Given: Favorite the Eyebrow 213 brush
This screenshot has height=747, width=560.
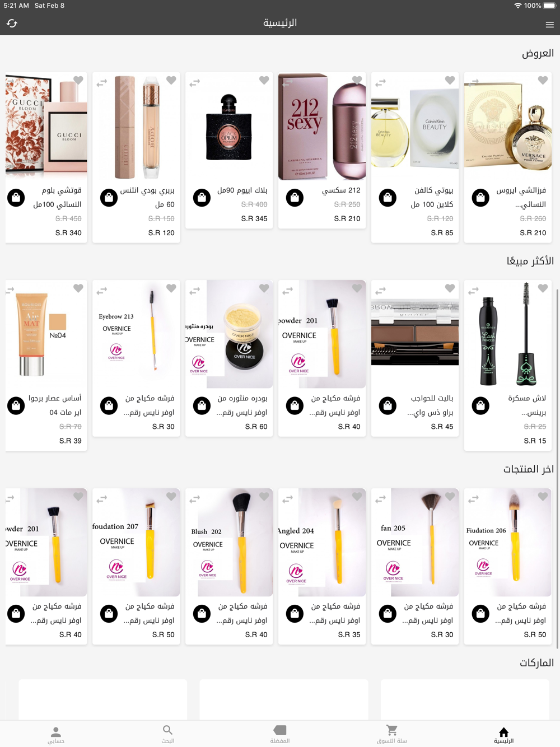Looking at the screenshot, I should 171,288.
